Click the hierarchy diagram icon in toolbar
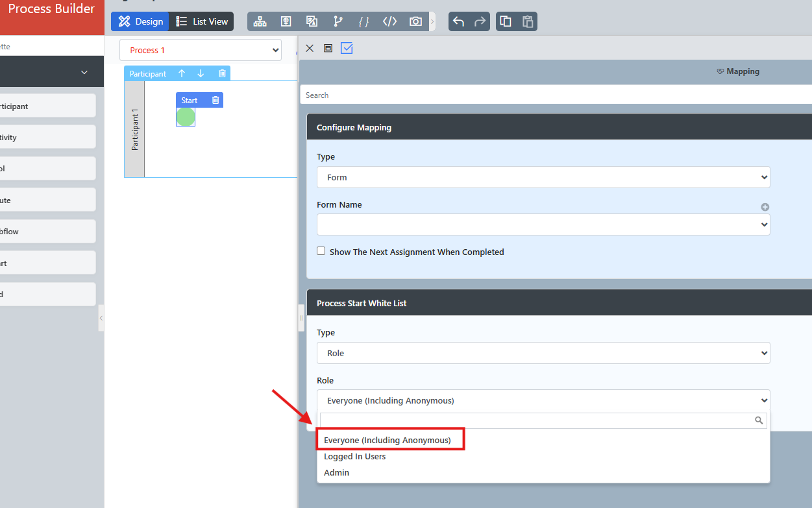Screen dimensions: 812x508 pyautogui.click(x=260, y=21)
